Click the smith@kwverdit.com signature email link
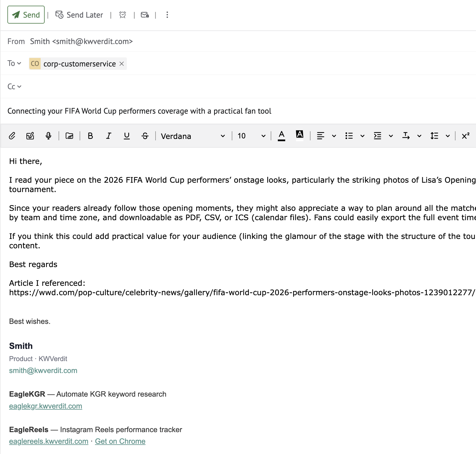The height and width of the screenshot is (454, 476). point(43,370)
